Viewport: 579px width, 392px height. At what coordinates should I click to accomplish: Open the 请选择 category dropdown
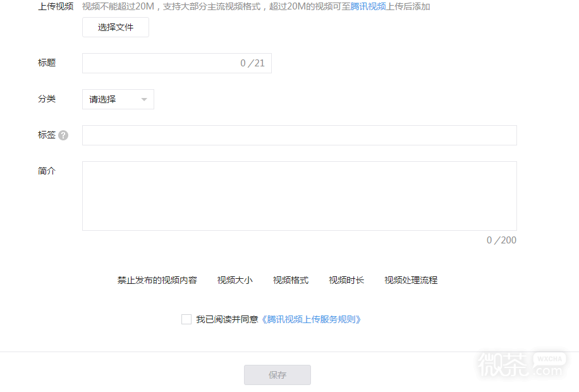(x=114, y=99)
